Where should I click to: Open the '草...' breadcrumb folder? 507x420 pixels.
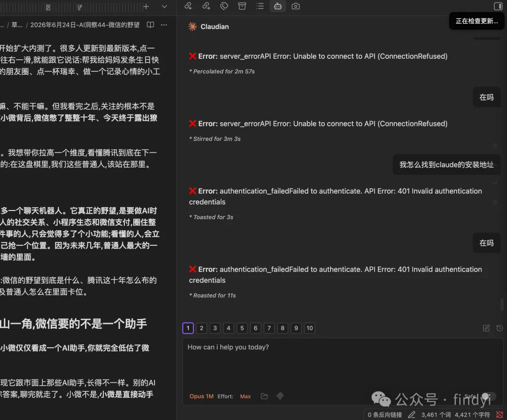(17, 25)
